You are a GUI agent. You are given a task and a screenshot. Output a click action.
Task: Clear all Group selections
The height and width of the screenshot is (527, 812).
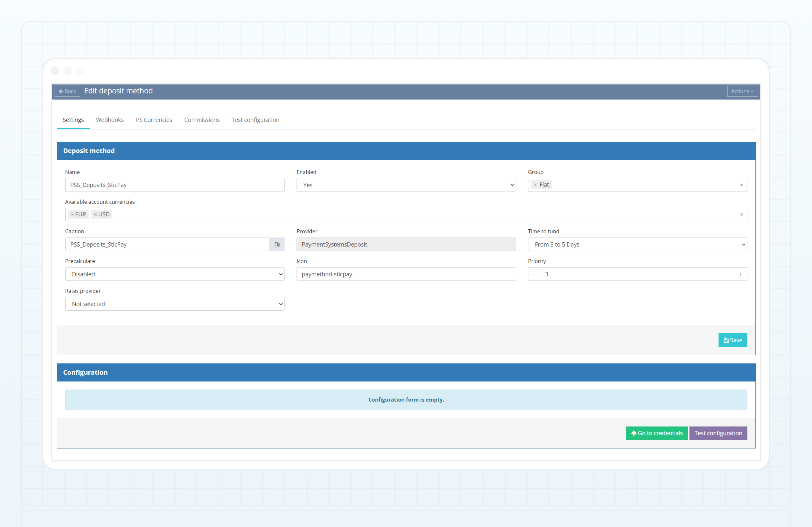(x=741, y=185)
